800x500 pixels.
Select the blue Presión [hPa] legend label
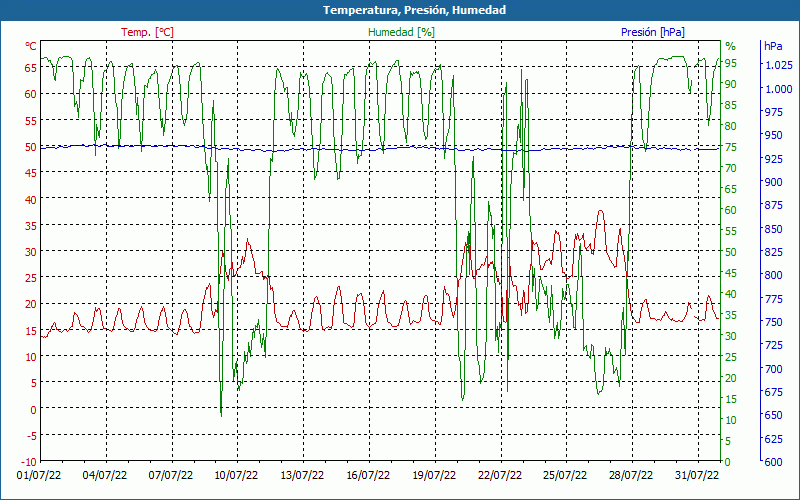[x=653, y=32]
